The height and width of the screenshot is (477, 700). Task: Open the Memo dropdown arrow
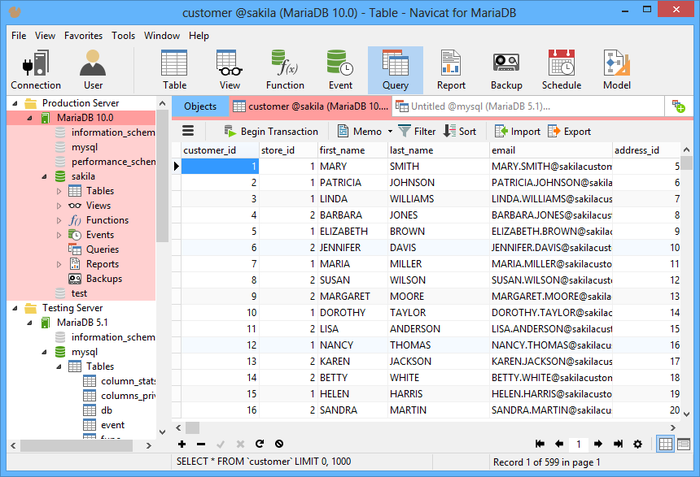click(390, 131)
